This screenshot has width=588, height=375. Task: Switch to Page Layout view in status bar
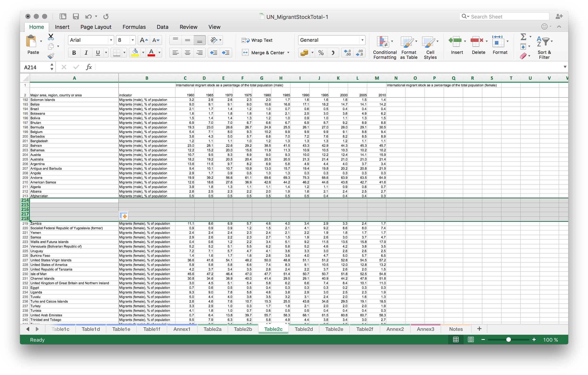click(470, 340)
